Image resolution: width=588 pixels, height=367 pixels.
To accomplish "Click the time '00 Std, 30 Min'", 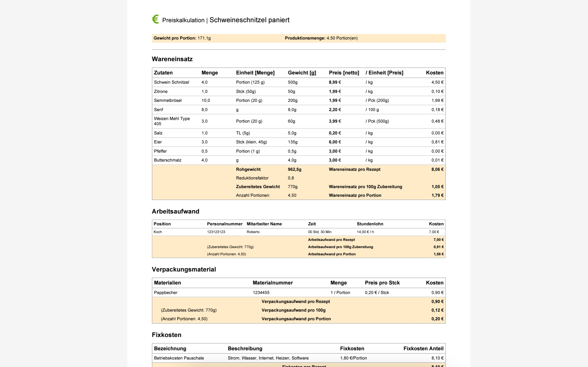I will coord(320,232).
